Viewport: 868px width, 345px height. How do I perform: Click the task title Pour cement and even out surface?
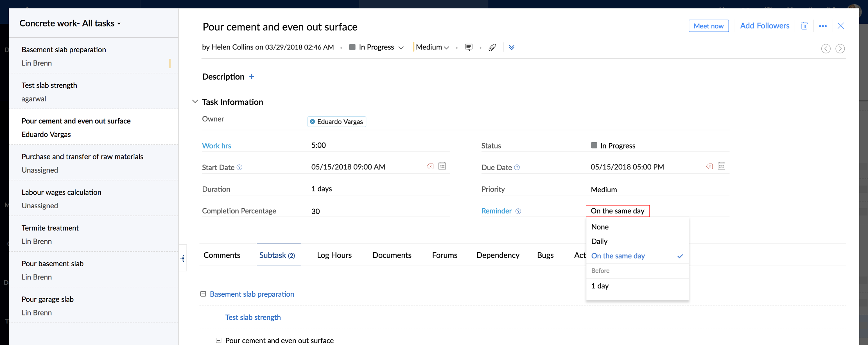click(280, 27)
